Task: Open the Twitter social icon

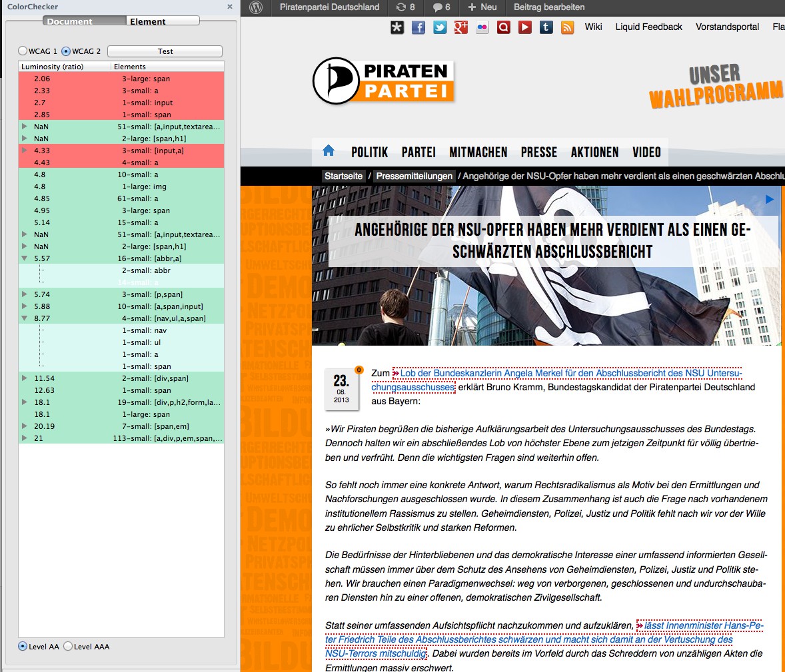Action: pyautogui.click(x=440, y=27)
